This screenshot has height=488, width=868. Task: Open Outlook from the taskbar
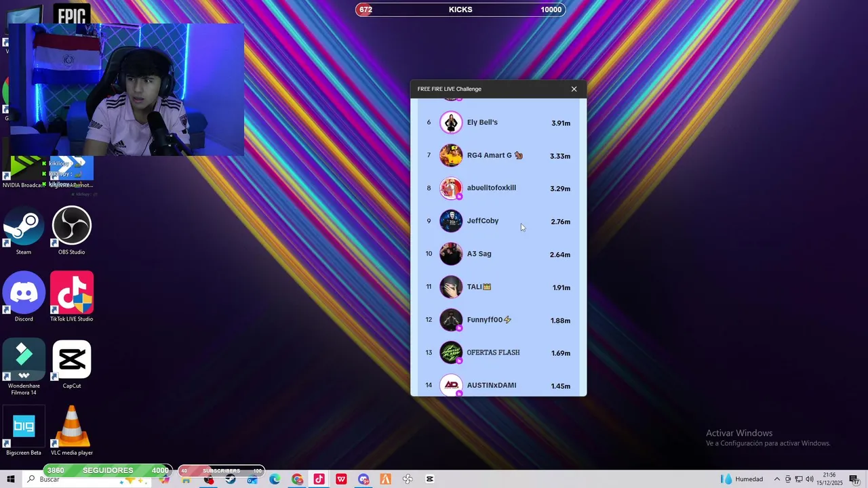coord(252,479)
